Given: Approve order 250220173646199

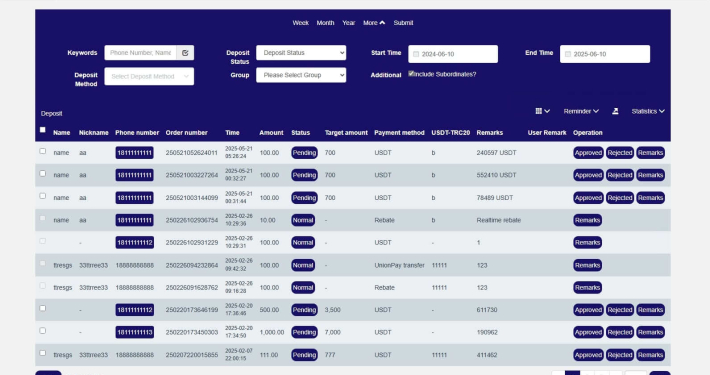Looking at the screenshot, I should point(588,310).
